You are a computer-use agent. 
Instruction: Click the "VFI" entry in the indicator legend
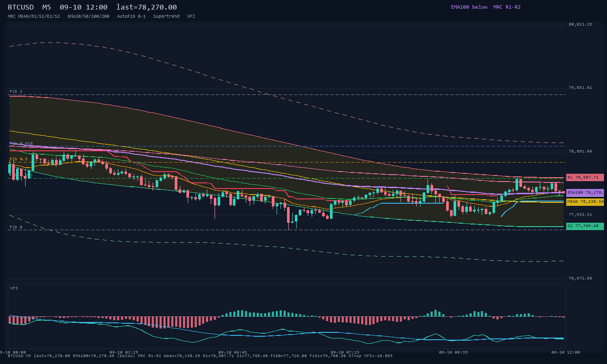191,16
